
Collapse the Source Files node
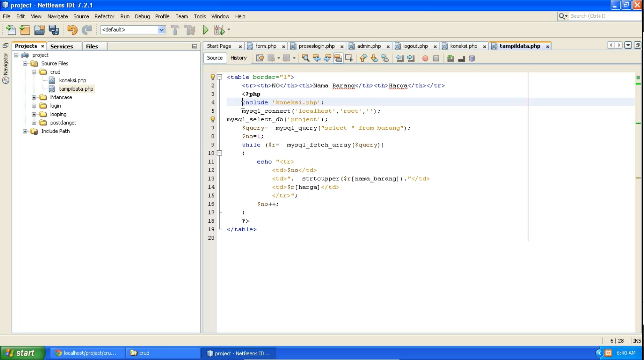[25, 63]
